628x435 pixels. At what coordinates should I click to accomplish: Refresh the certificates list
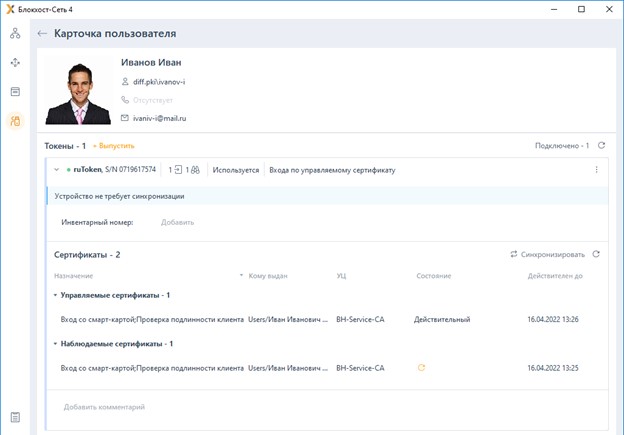(x=596, y=255)
